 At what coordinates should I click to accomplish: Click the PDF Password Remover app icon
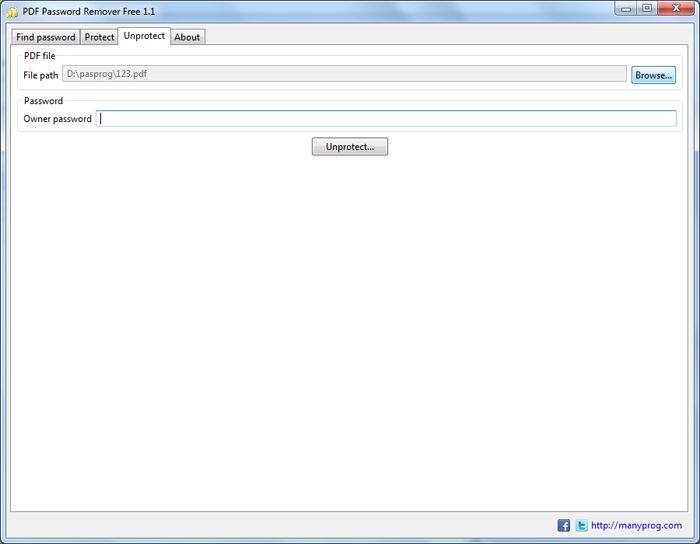12,12
